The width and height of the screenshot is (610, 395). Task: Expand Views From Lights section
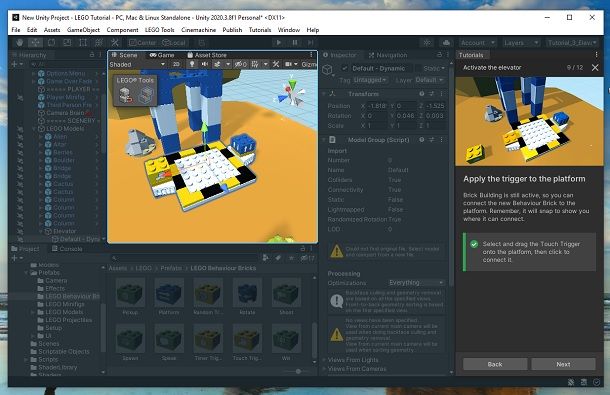click(x=352, y=360)
